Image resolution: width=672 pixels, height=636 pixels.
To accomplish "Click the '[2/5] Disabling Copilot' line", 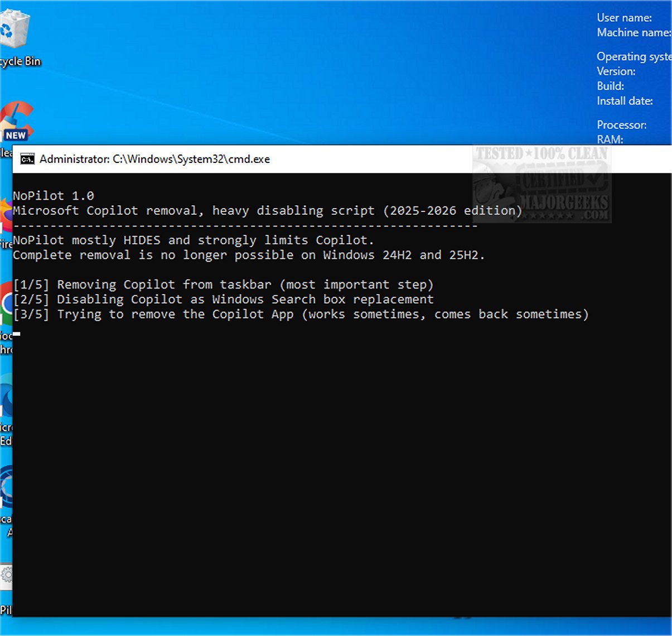I will 224,300.
